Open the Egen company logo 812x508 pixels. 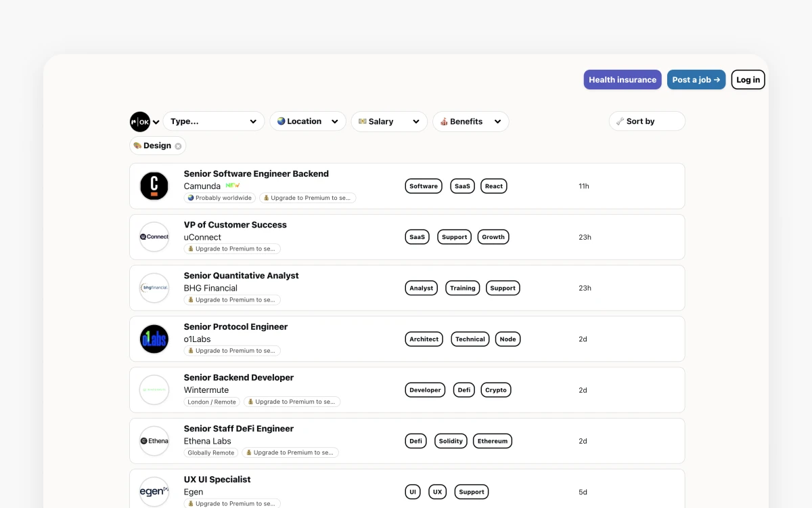point(154,492)
